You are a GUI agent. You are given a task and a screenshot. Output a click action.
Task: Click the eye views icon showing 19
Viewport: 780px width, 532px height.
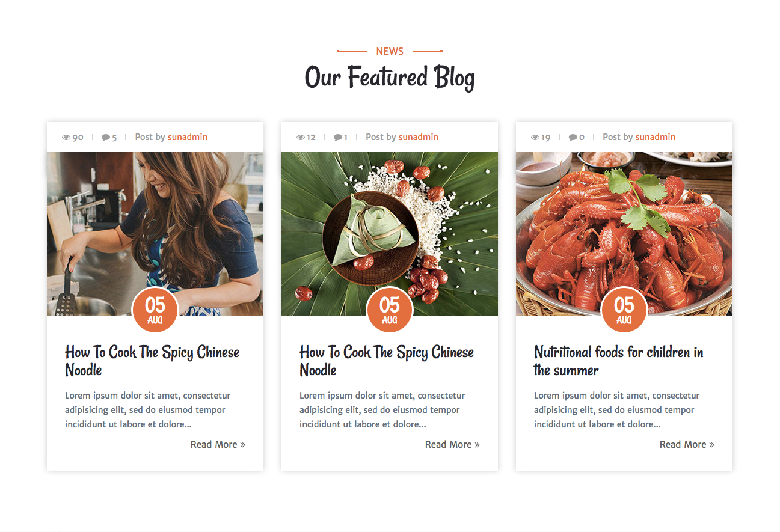[535, 137]
